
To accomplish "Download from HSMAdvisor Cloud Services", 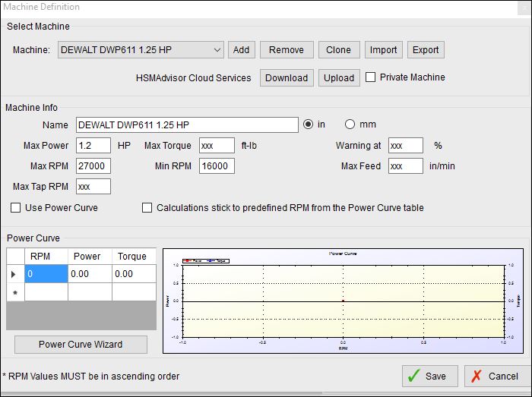I will (x=287, y=78).
